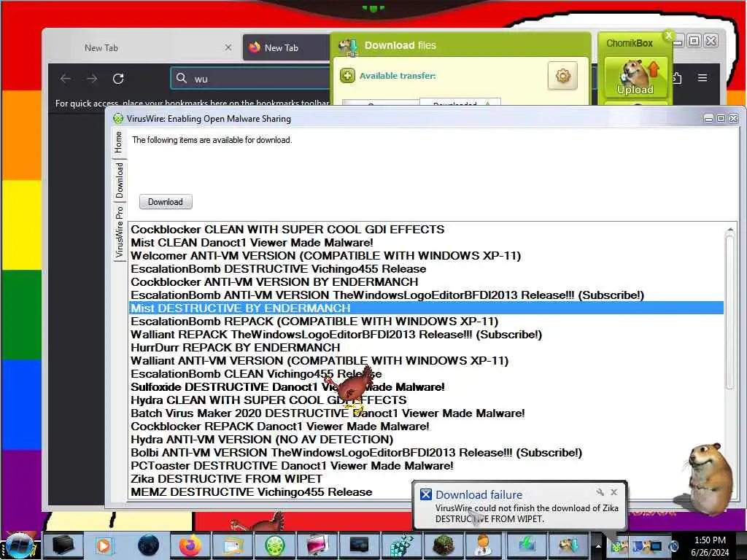Viewport: 747px width, 560px height.
Task: Switch to the first New Tab
Action: [143, 47]
